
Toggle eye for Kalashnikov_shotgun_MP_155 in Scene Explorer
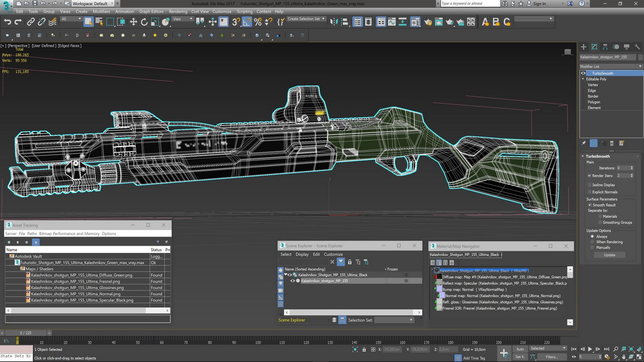click(292, 281)
